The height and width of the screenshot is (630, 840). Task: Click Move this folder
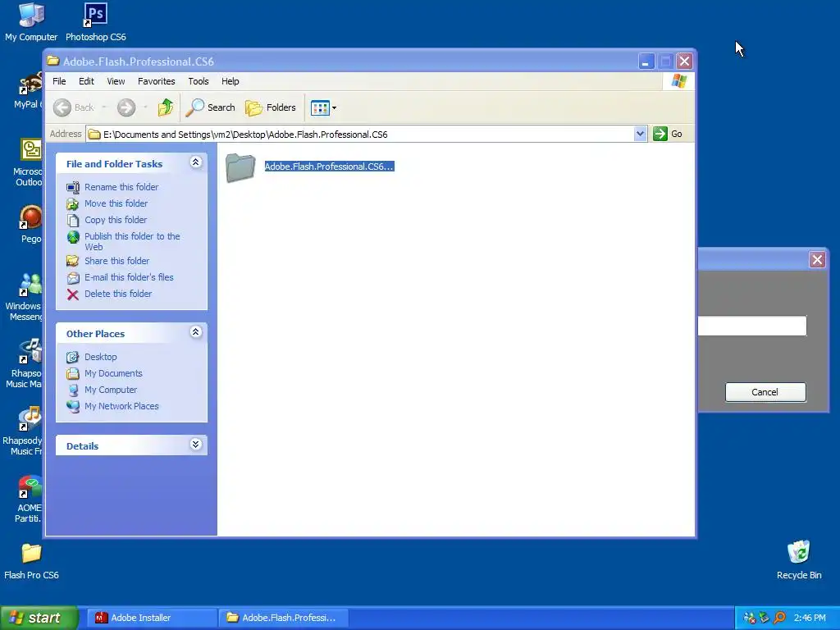coord(116,203)
